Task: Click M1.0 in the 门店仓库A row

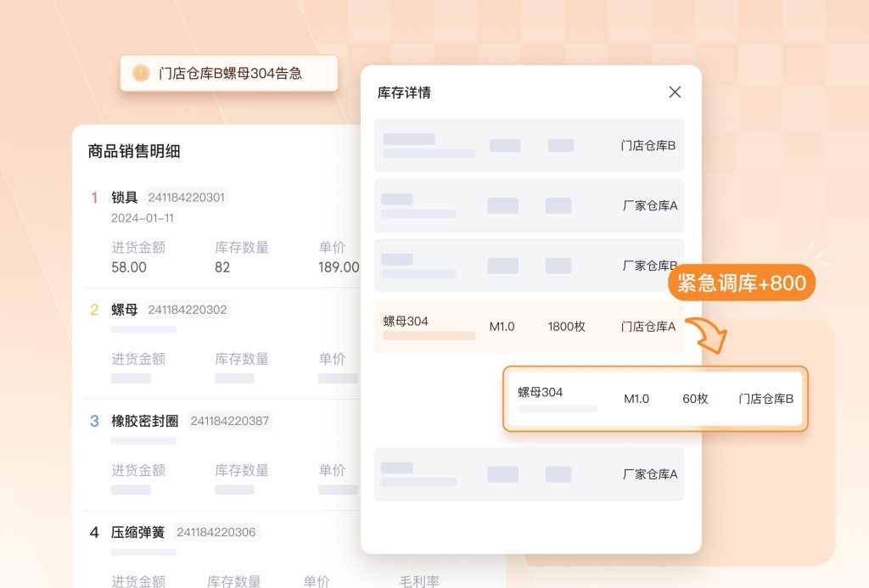Action: tap(502, 327)
